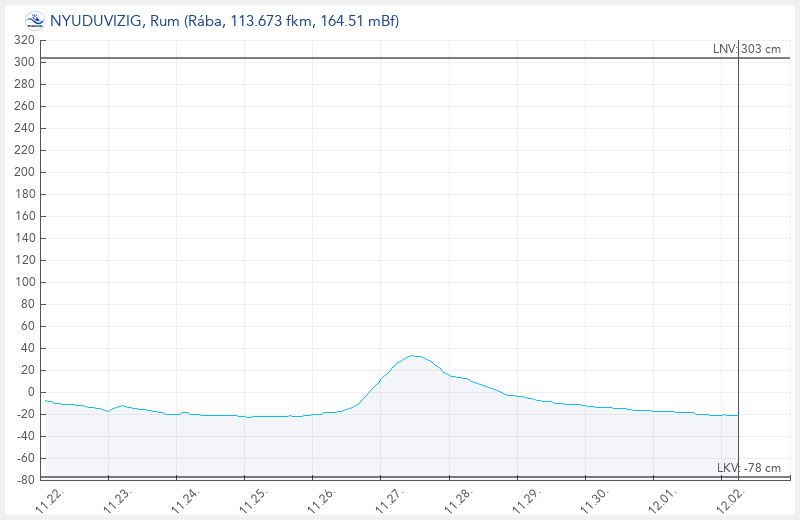Viewport: 800px width, 520px height.
Task: Click the 320 value on the y-axis
Action: 25,40
